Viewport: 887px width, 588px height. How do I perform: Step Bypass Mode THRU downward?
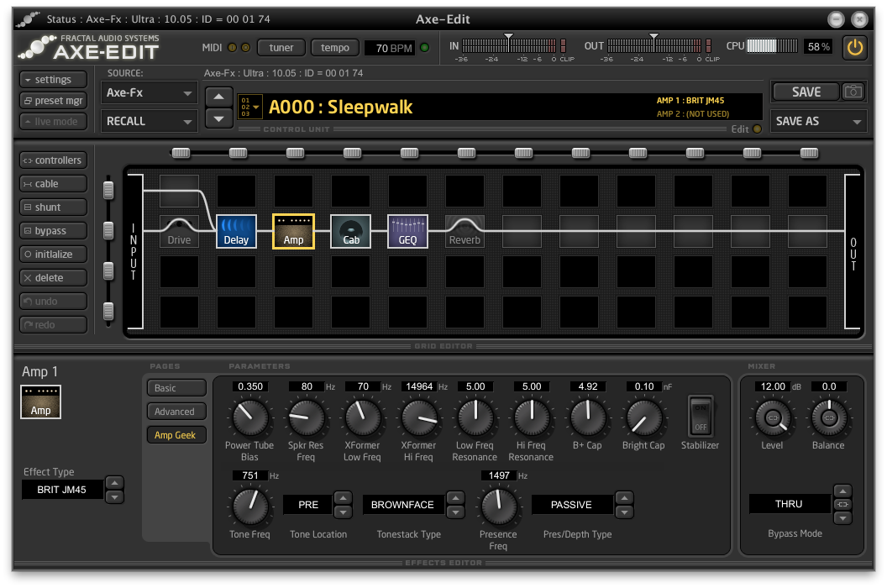coord(842,517)
